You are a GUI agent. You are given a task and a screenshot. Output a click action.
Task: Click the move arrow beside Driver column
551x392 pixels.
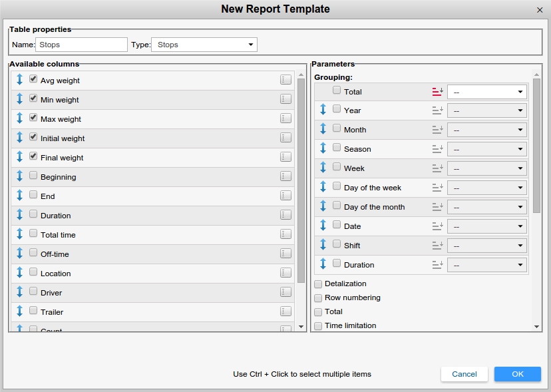click(19, 292)
